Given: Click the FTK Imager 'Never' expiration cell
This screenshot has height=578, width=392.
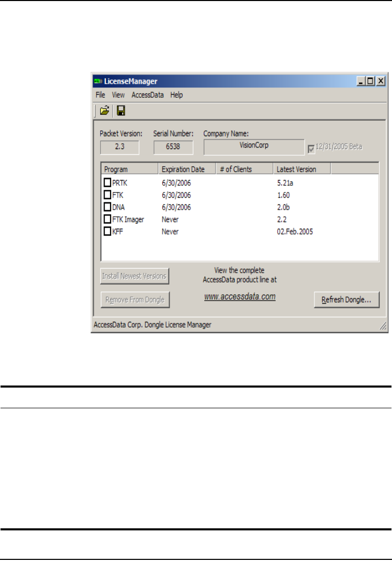Looking at the screenshot, I should point(170,219).
